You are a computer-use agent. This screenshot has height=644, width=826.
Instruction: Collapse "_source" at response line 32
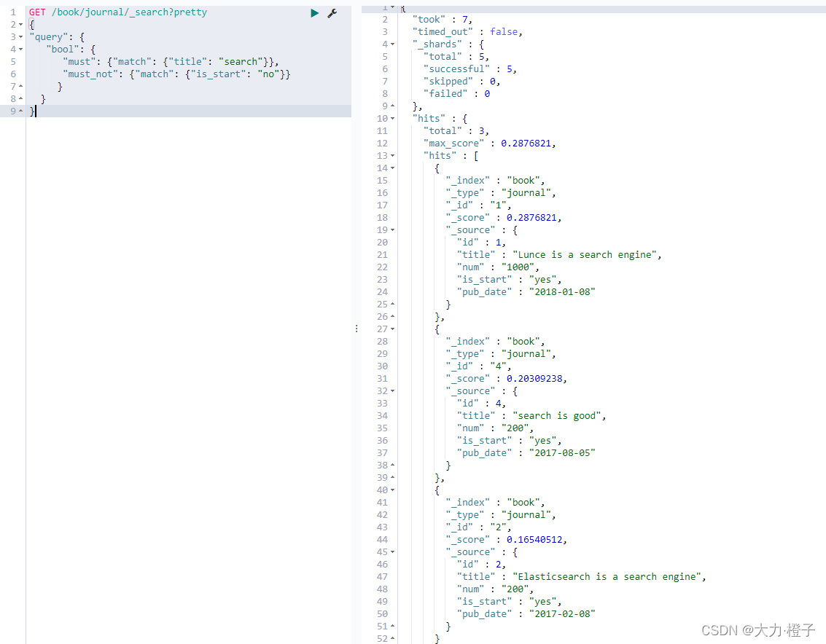tap(392, 391)
